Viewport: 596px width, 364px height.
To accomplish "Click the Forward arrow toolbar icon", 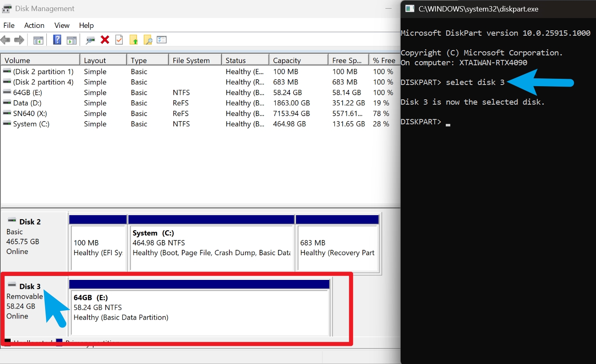I will (x=19, y=40).
